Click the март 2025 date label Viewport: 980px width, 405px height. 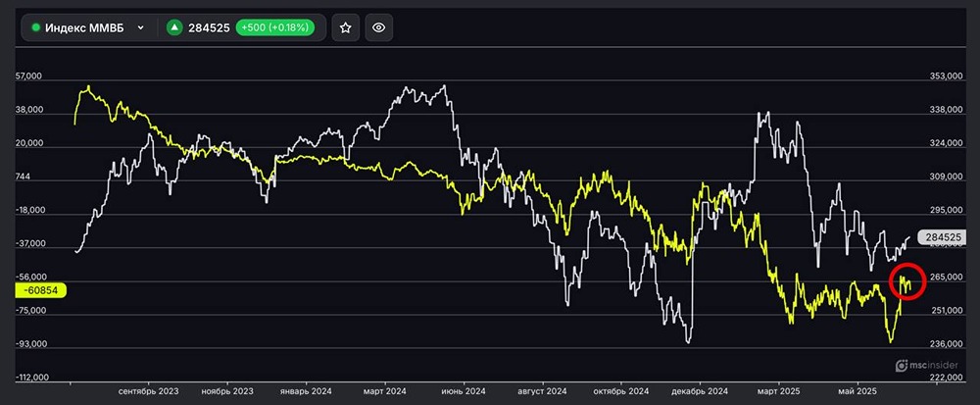click(x=778, y=391)
